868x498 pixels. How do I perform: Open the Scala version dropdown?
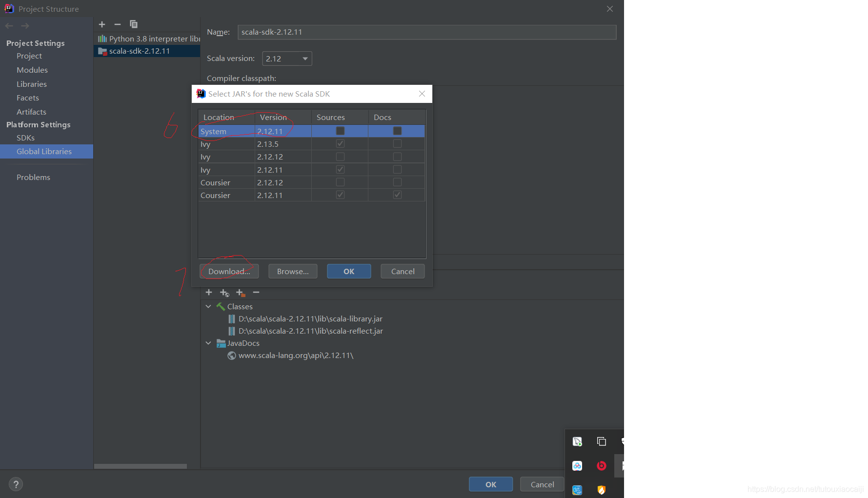click(x=287, y=59)
